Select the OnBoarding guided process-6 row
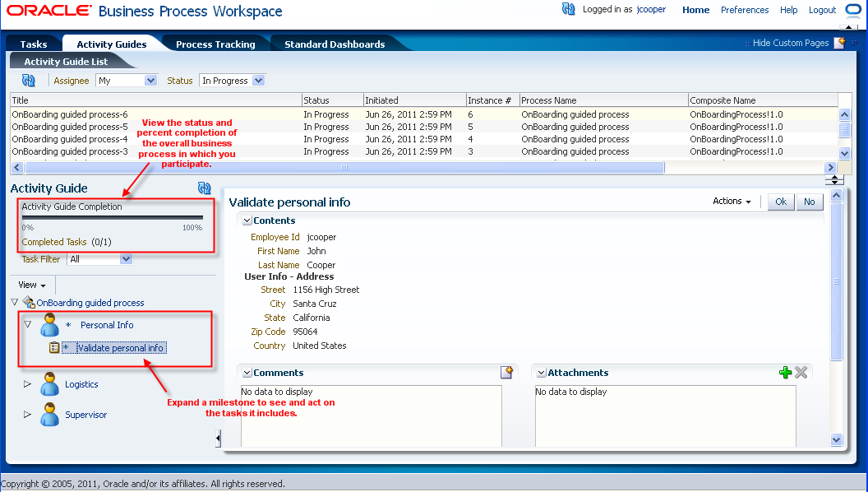868x492 pixels. tap(424, 114)
